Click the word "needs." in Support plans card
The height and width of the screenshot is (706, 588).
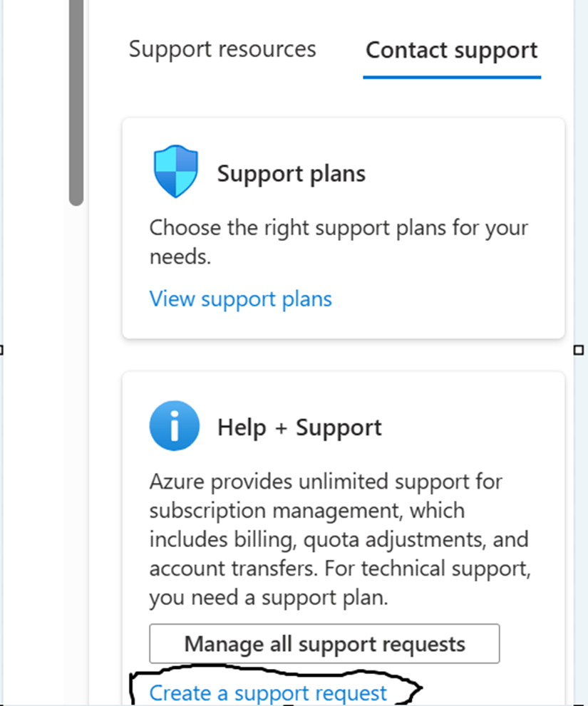click(x=180, y=257)
